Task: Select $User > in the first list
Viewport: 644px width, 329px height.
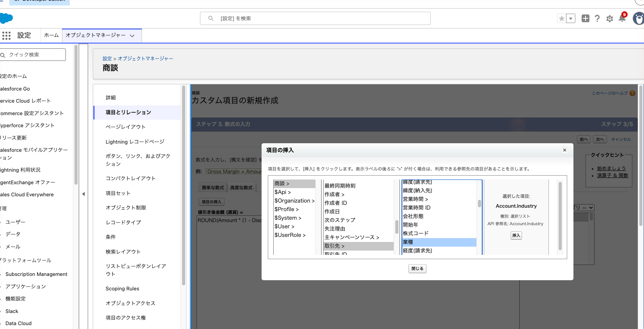Action: click(x=294, y=226)
